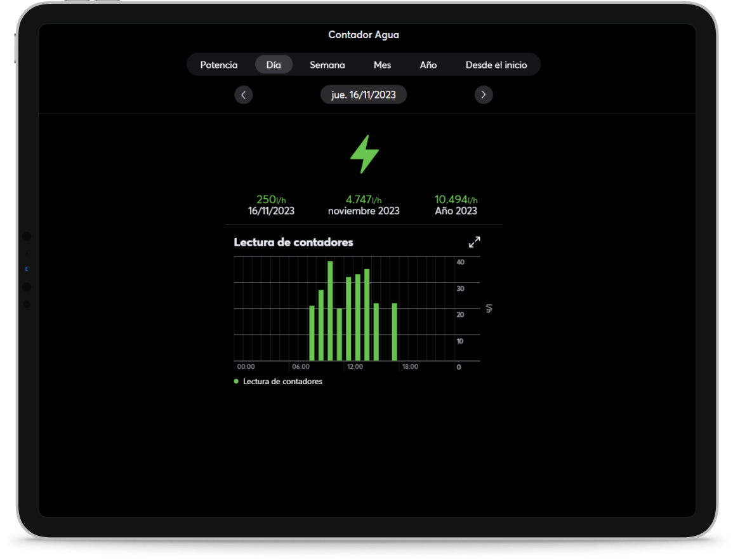Toggle the Lectura de contadores legend series
The width and height of the screenshot is (733, 560).
coord(278,382)
